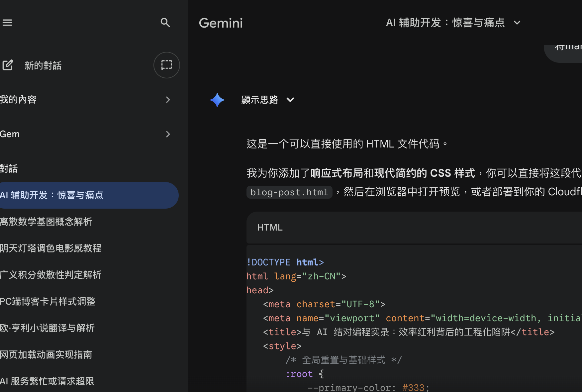582x392 pixels.
Task: Open conversation title dropdown arrow
Action: pos(517,23)
